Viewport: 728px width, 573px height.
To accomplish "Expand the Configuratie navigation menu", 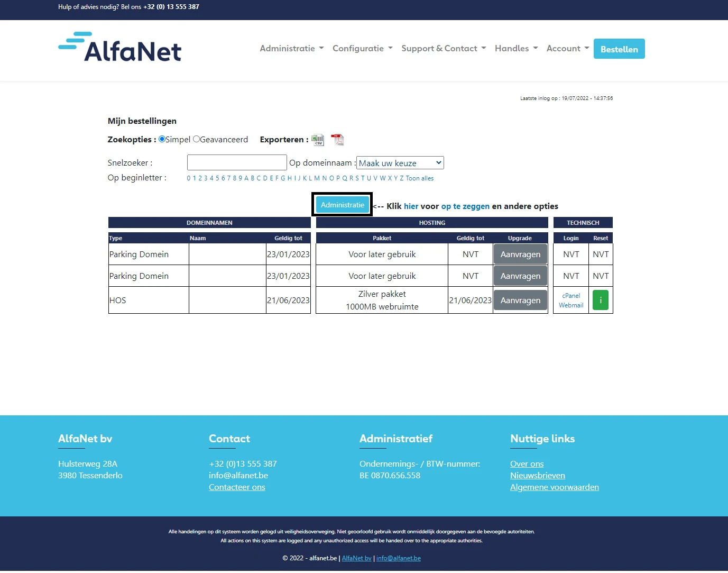I will [362, 48].
